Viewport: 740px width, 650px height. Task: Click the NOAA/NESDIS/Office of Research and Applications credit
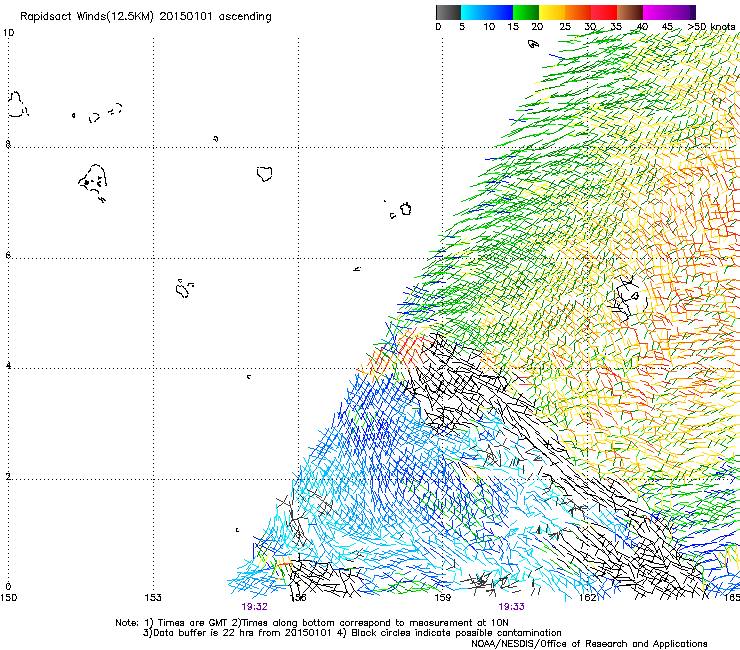tap(589, 643)
